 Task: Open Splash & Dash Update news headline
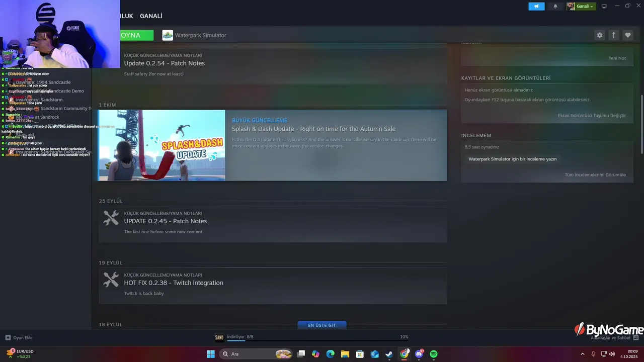[x=313, y=129]
